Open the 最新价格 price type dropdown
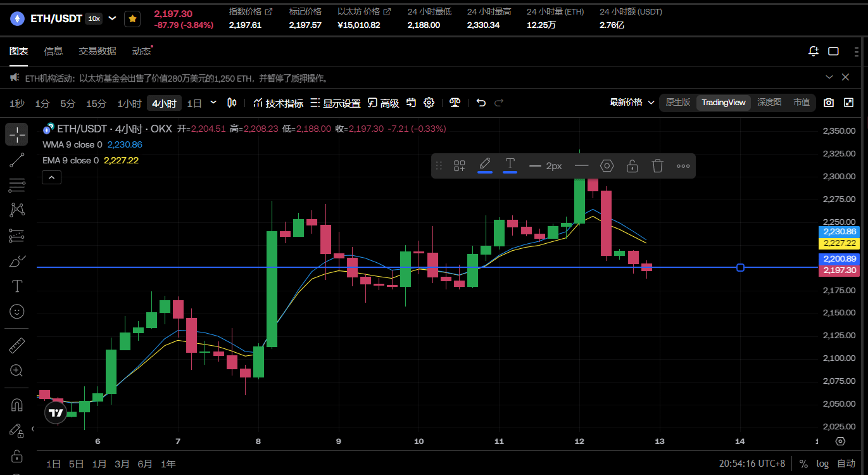 click(631, 103)
